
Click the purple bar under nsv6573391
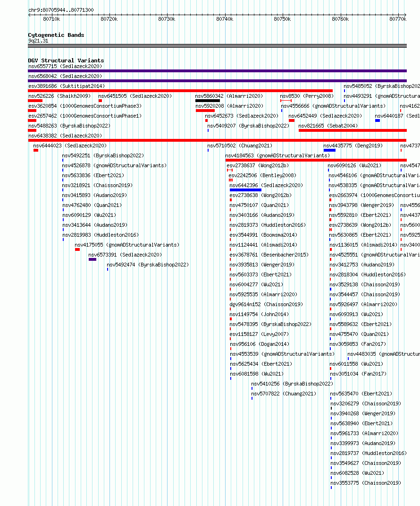pos(92,259)
